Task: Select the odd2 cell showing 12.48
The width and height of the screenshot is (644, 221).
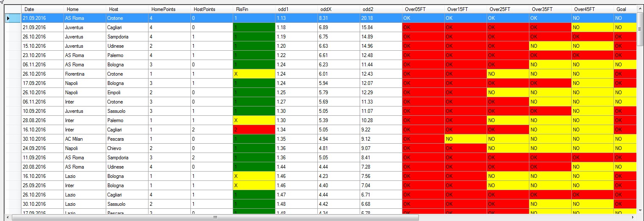Action: [x=381, y=55]
